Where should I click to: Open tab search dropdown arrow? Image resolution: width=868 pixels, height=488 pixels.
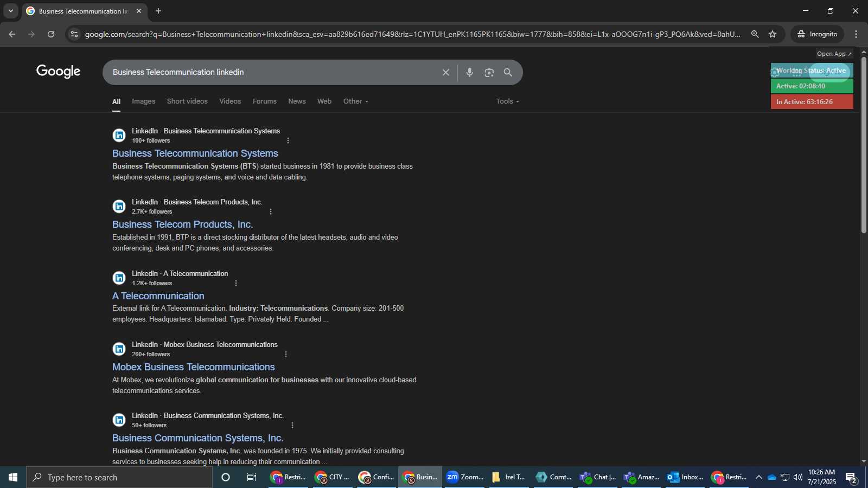pyautogui.click(x=11, y=11)
